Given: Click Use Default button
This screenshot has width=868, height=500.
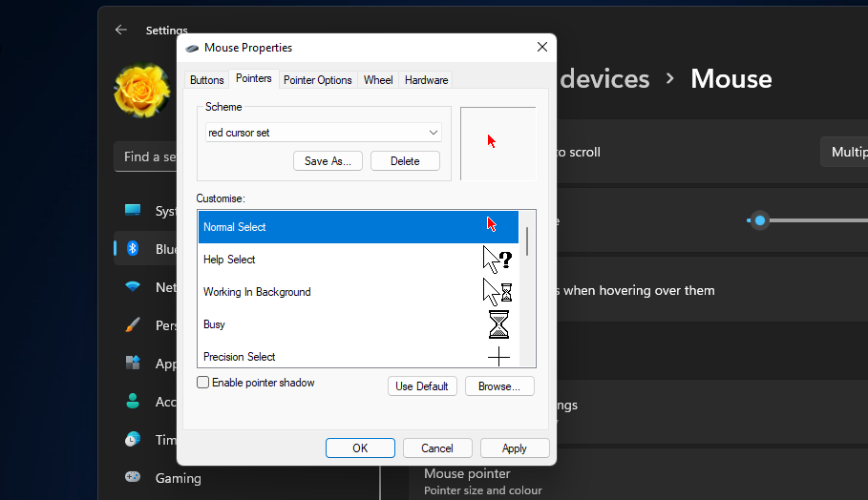Looking at the screenshot, I should click(x=422, y=386).
